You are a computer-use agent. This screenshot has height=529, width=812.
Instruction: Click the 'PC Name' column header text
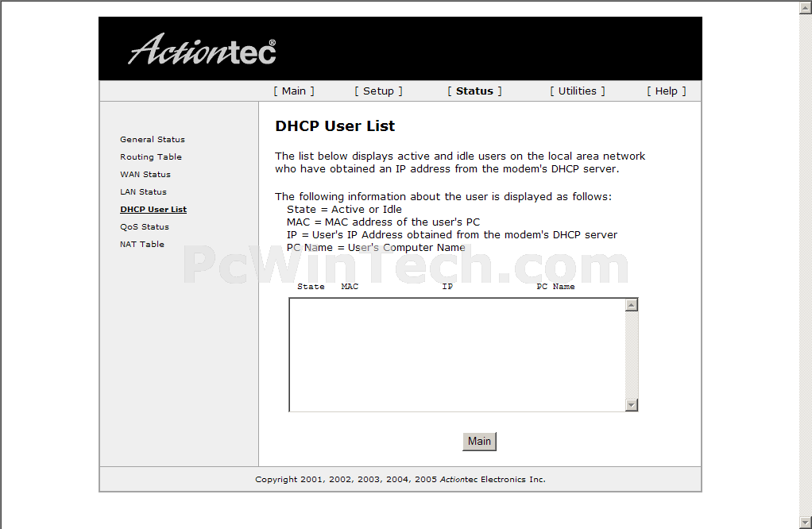[x=555, y=287]
